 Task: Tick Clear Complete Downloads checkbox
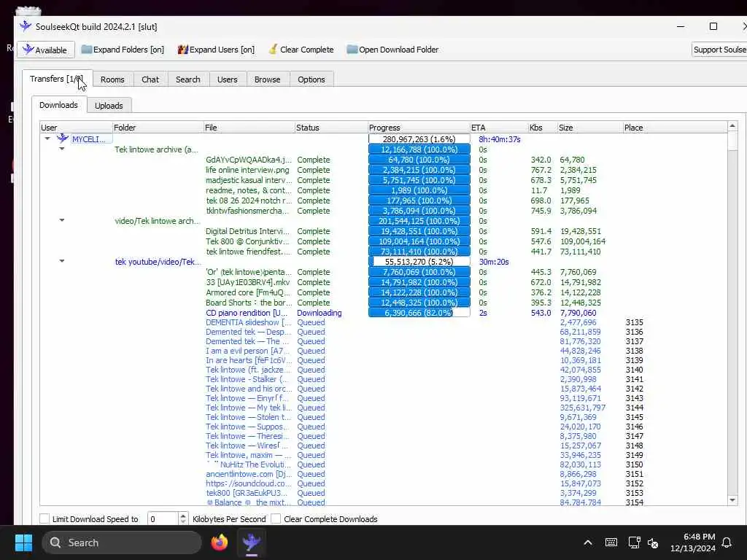275,518
